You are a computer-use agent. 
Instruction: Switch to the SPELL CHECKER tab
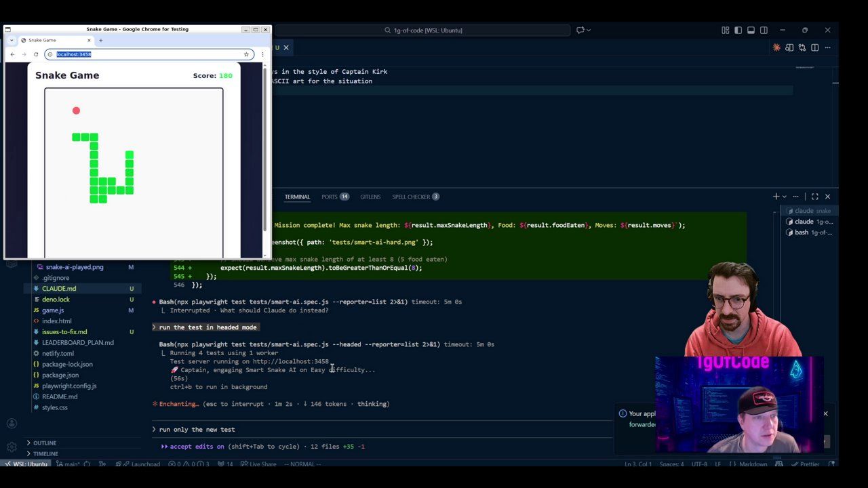click(411, 197)
